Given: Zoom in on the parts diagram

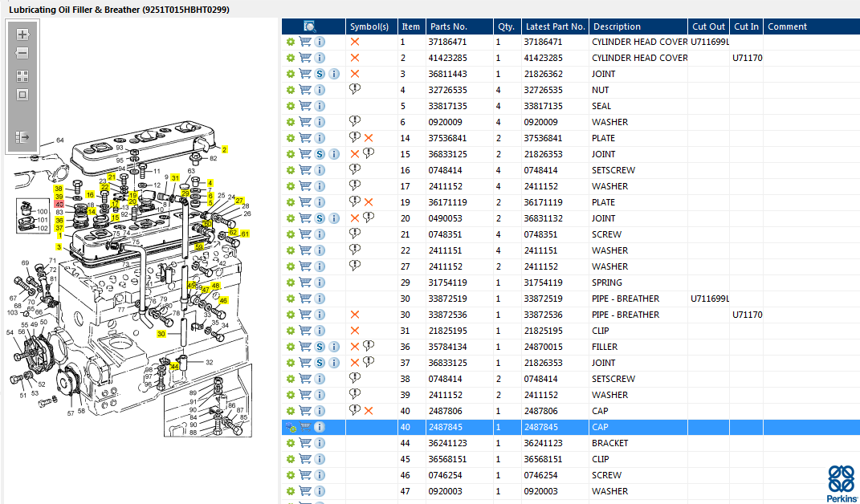Looking at the screenshot, I should [x=22, y=35].
